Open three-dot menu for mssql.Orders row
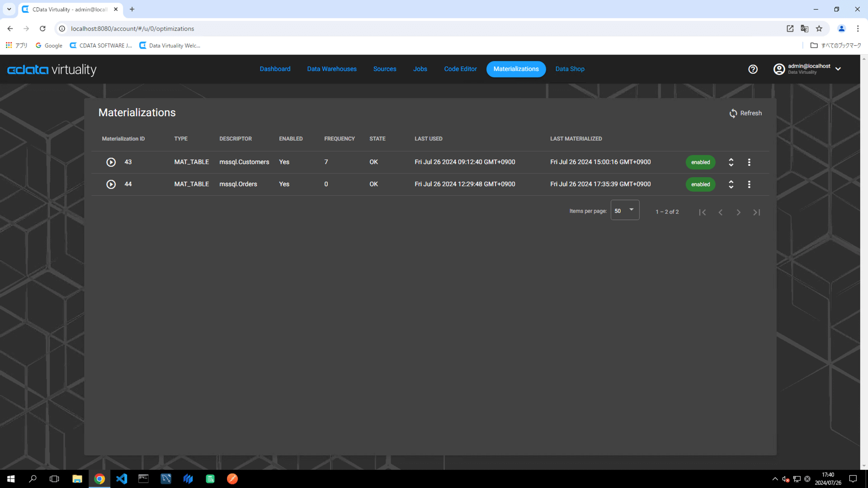This screenshot has width=868, height=488. 749,184
